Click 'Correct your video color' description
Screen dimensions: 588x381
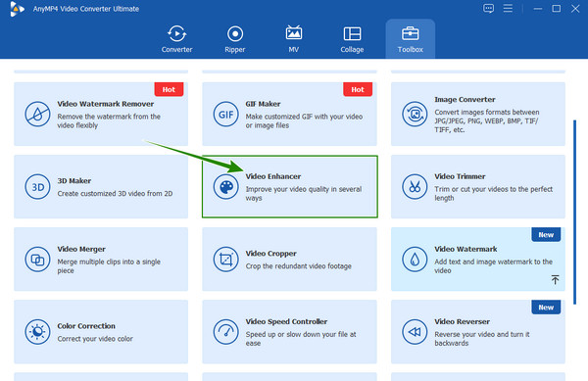95,339
